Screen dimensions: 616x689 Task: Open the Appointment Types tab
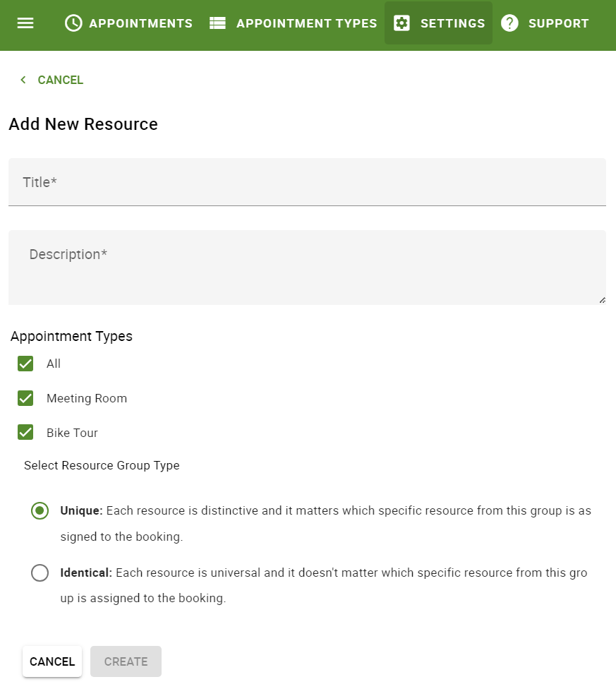(x=294, y=23)
